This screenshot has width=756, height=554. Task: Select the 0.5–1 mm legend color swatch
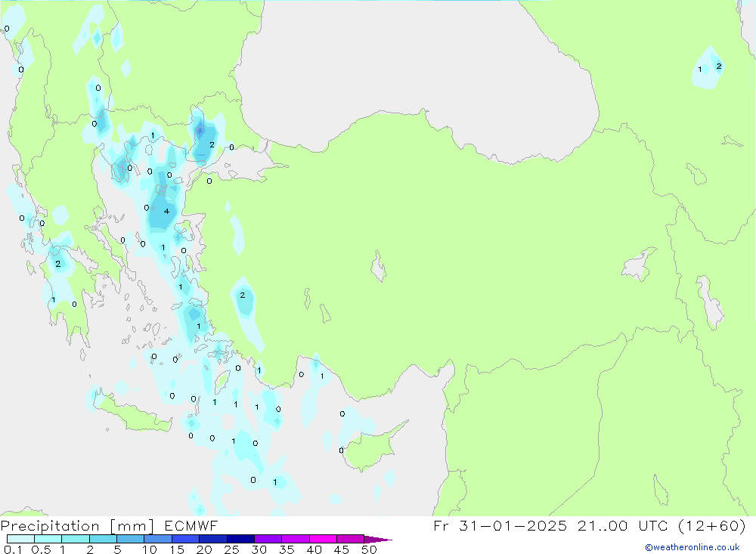(x=48, y=539)
